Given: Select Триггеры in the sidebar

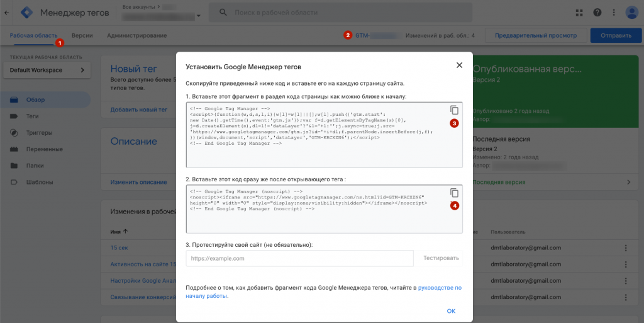Looking at the screenshot, I should [39, 133].
